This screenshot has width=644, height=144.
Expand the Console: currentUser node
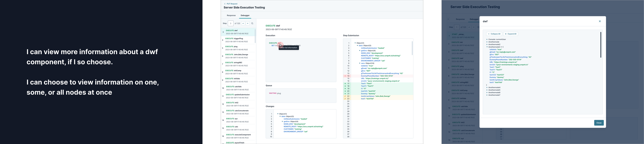point(487,39)
